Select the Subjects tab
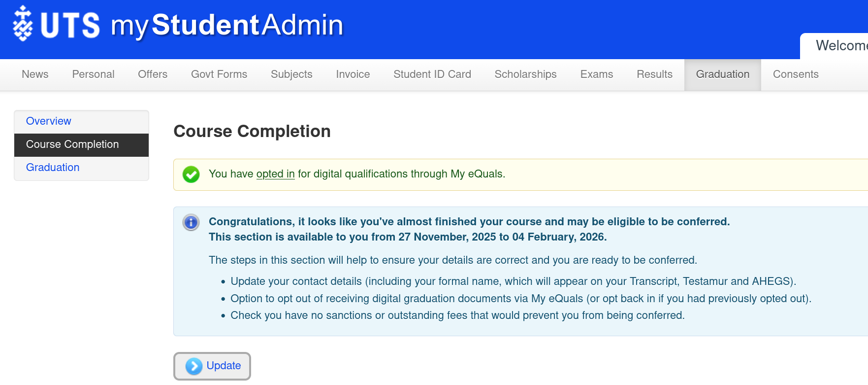Screen dimensions: 868x385 291,74
